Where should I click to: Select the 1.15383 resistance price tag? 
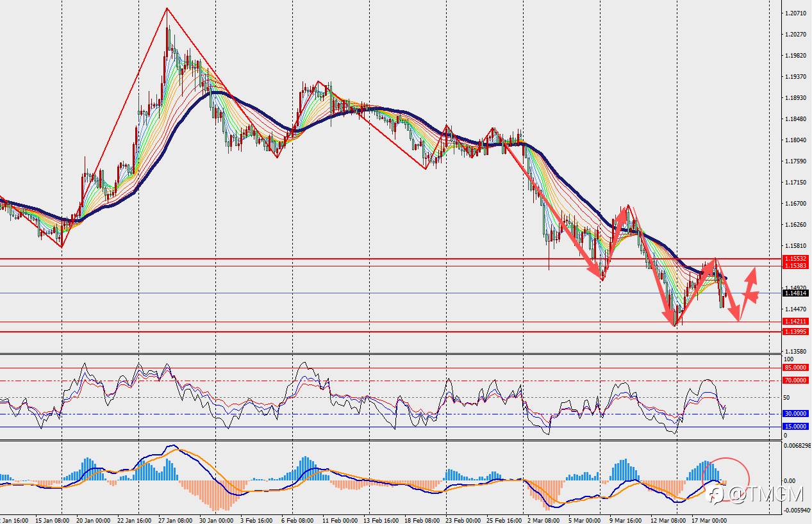coord(796,265)
